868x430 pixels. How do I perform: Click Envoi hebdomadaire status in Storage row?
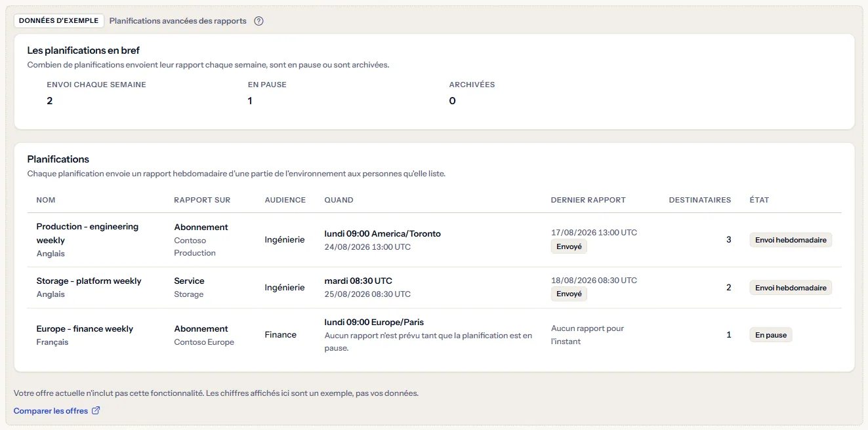tap(791, 288)
